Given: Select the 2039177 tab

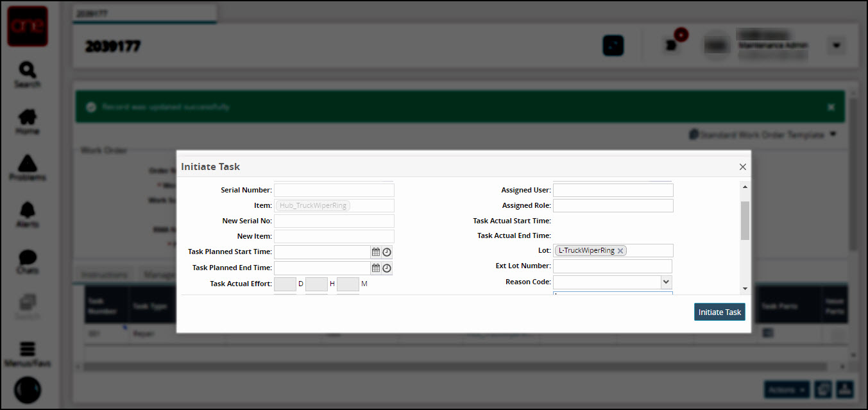Looking at the screenshot, I should [144, 13].
